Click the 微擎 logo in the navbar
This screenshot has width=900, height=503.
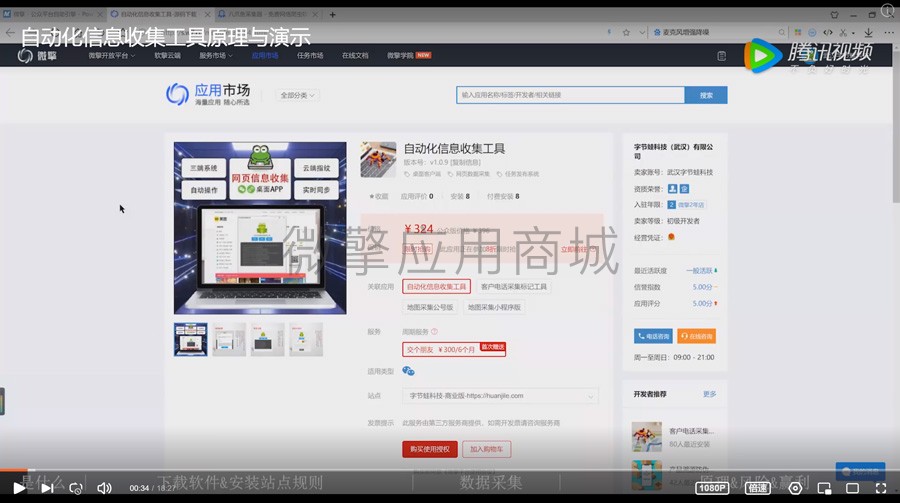pos(37,56)
